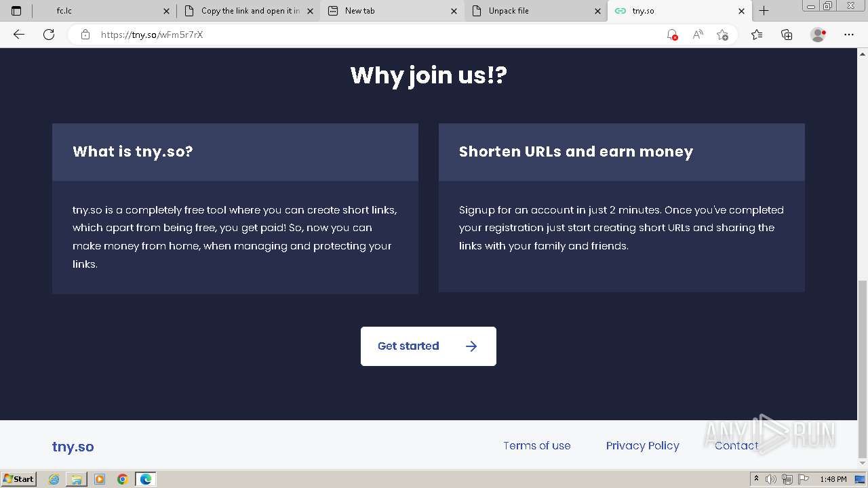Open the Windows Start menu

click(18, 479)
